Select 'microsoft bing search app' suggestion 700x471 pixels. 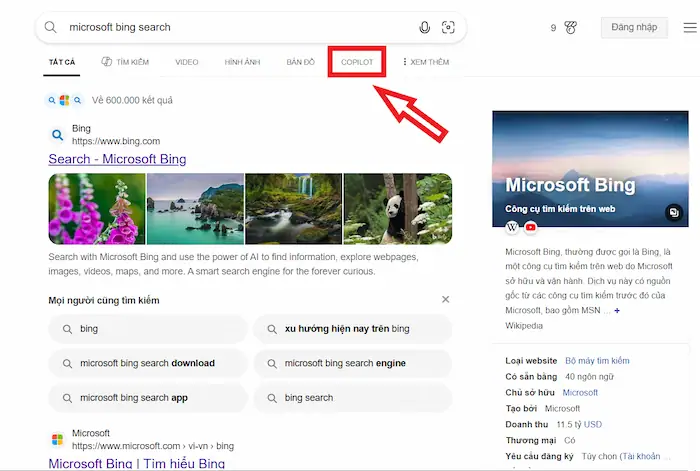(148, 398)
